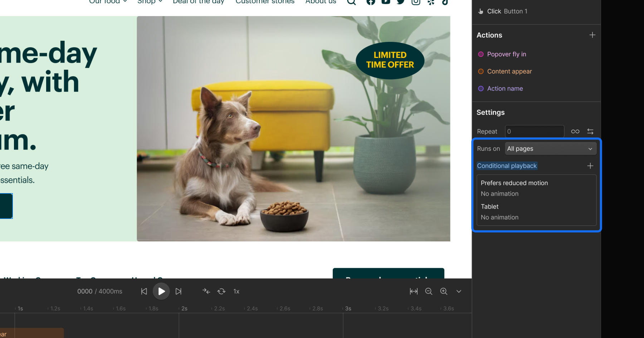Open the YouTube social icon
Screen dimensions: 644x338
[386, 2]
